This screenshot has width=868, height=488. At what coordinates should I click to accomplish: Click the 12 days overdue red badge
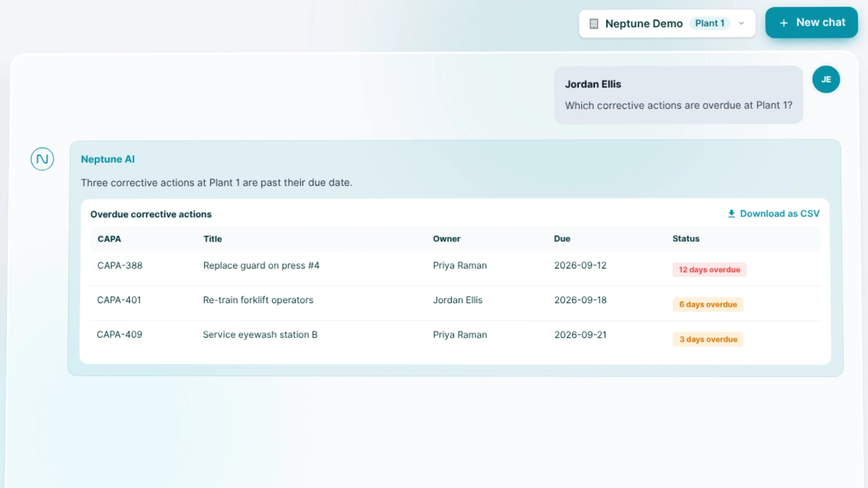tap(709, 270)
